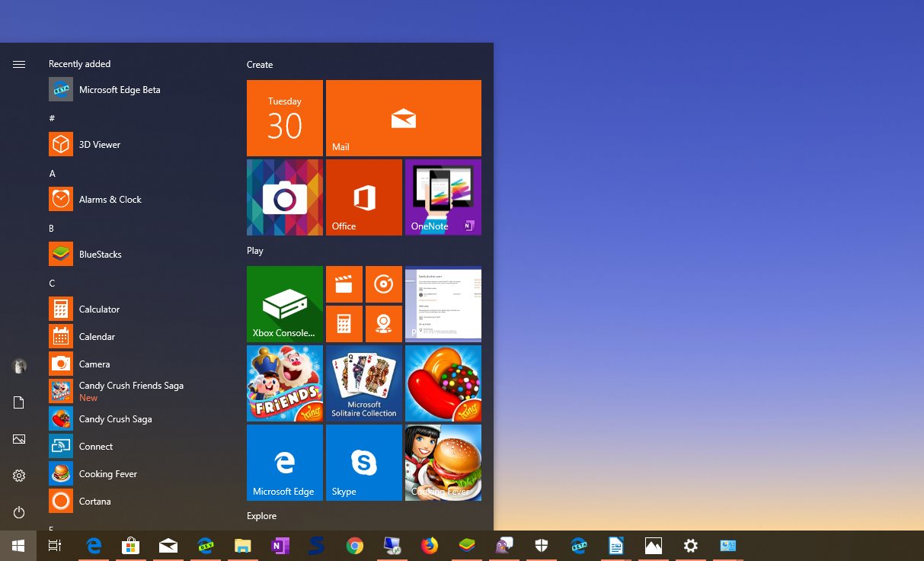This screenshot has height=561, width=924.
Task: Launch the Skype tile
Action: [x=364, y=463]
